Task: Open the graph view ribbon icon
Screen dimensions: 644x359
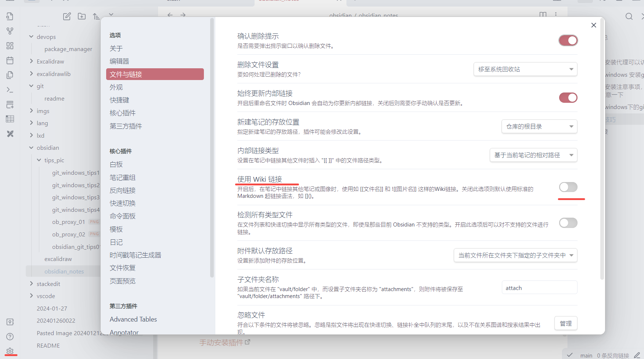Action: click(x=10, y=31)
